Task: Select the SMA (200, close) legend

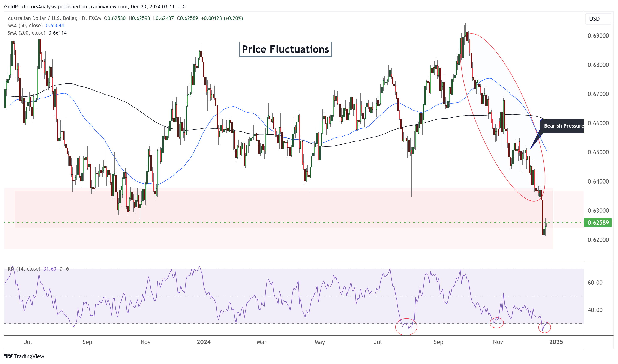Action: (26, 33)
